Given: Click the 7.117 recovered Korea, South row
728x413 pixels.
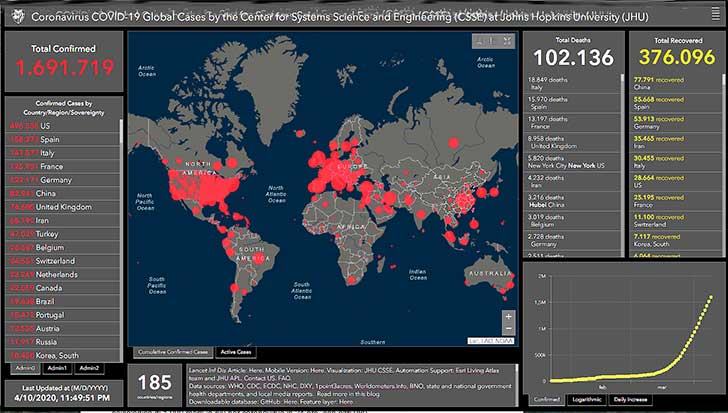Looking at the screenshot, I should click(x=676, y=240).
